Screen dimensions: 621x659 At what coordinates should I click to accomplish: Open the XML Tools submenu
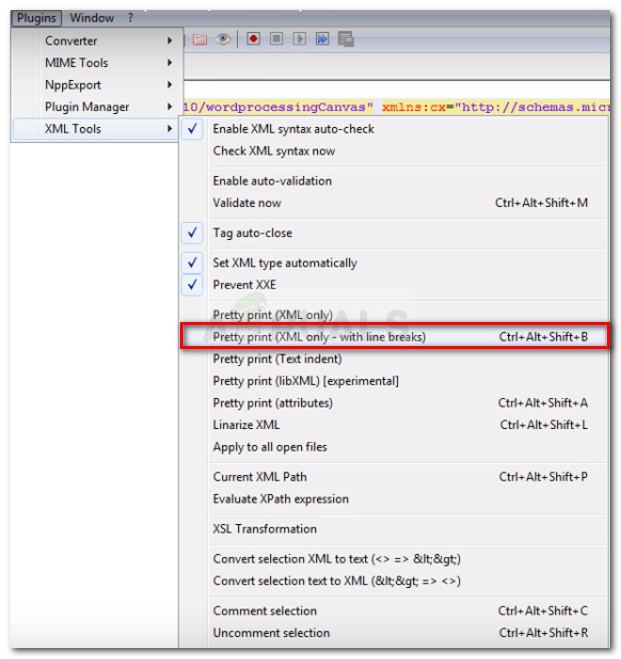tap(97, 129)
